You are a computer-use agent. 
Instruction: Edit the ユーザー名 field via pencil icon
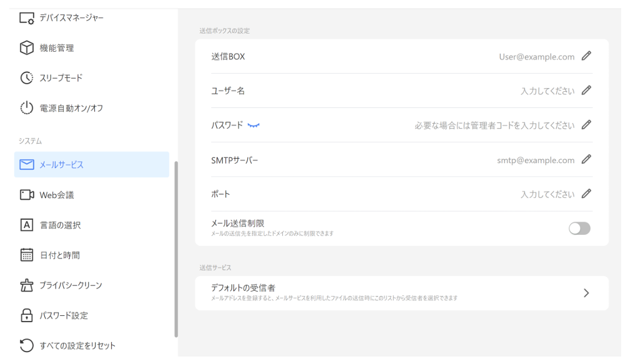point(586,91)
